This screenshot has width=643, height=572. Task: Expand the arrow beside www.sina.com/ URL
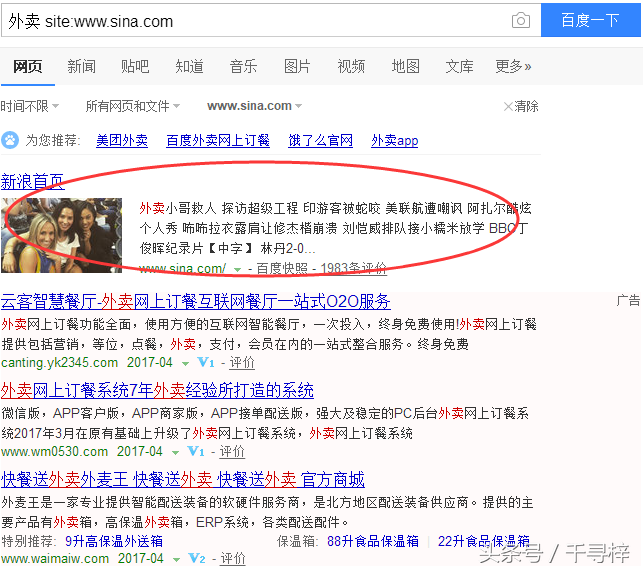[x=237, y=269]
